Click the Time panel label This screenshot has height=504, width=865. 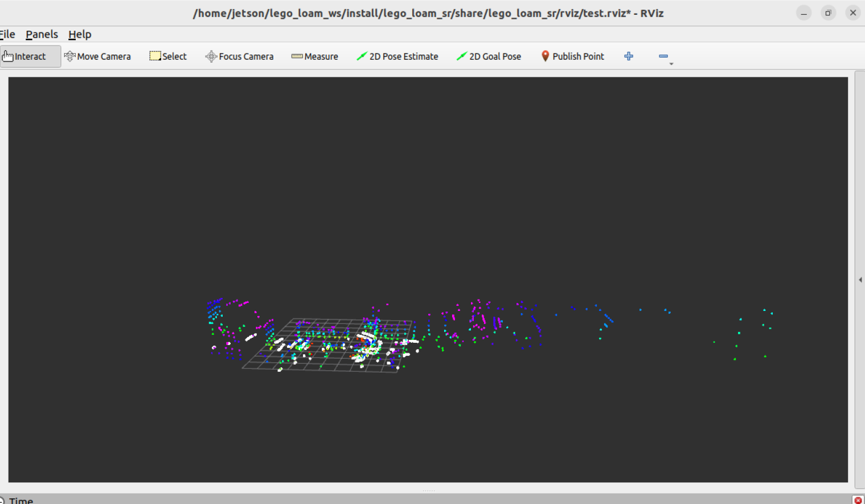pos(21,501)
